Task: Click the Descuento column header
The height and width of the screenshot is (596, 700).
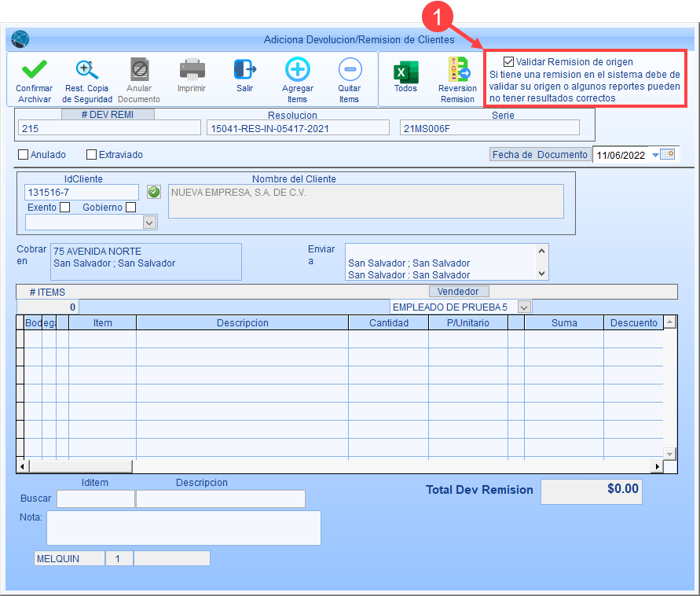Action: [x=634, y=322]
